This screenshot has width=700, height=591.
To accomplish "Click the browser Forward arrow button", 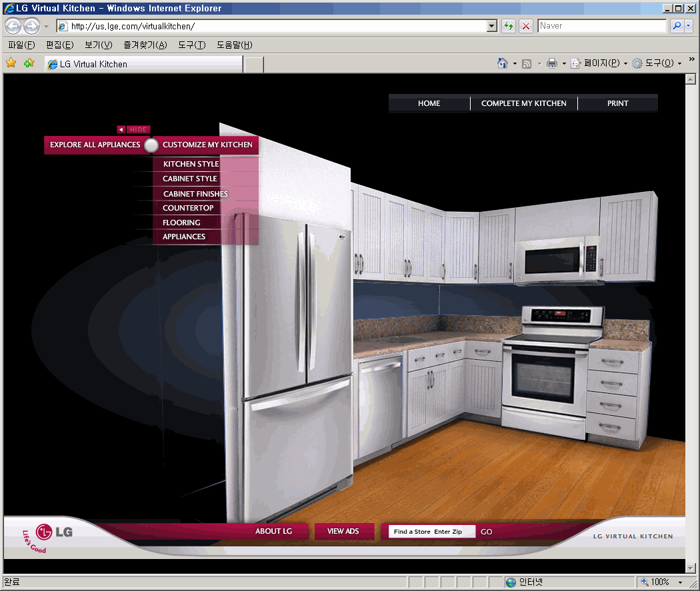I will click(32, 26).
